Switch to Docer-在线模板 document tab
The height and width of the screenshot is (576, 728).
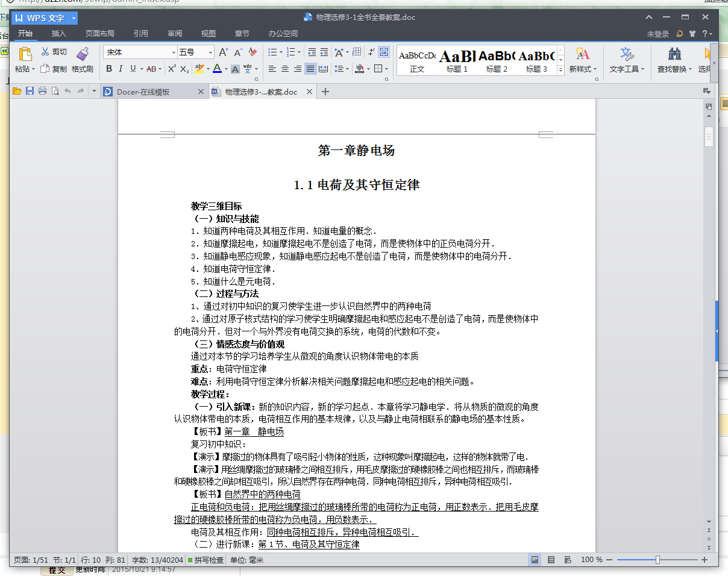[x=154, y=92]
